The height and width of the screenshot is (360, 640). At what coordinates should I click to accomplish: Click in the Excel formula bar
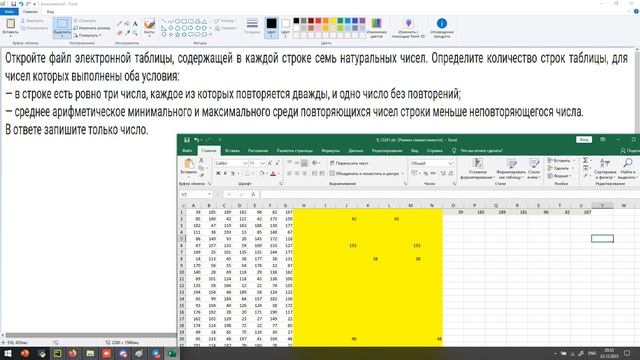coord(449,194)
